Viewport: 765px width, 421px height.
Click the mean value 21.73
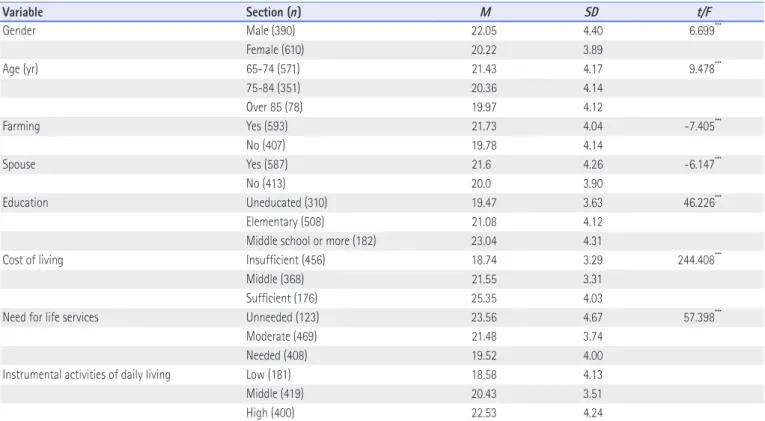(x=484, y=126)
